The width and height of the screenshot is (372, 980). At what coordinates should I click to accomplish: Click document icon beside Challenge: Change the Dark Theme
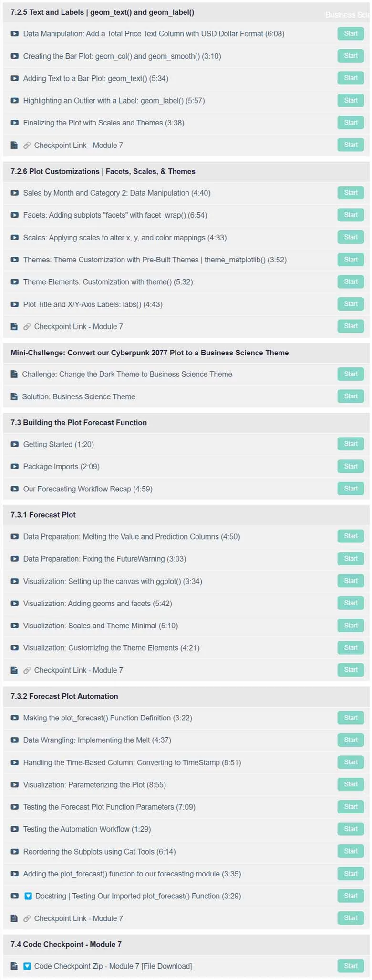click(14, 374)
